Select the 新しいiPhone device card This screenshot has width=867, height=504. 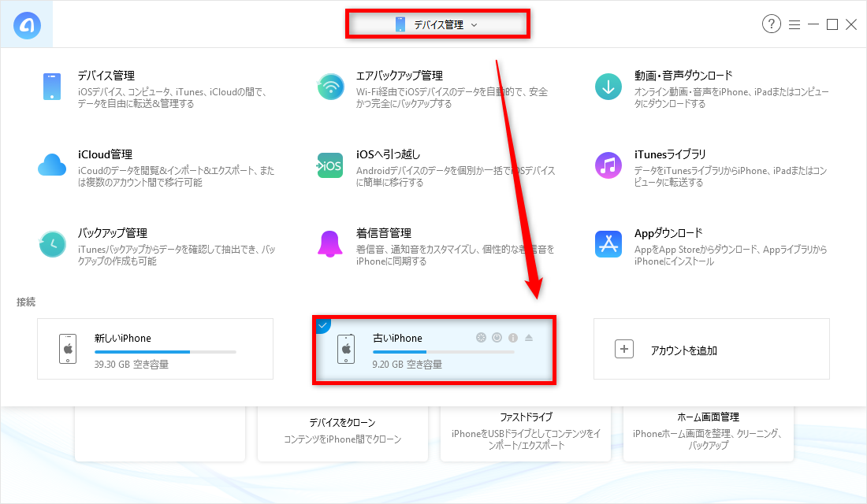pos(155,349)
